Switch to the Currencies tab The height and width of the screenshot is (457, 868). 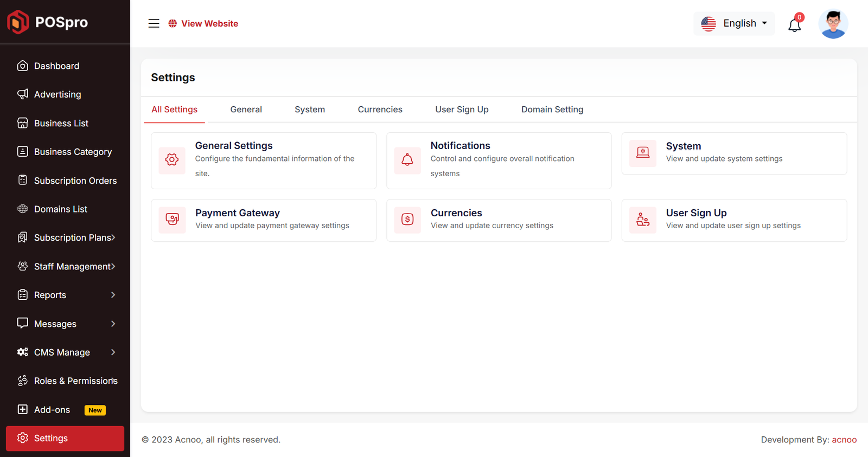(x=380, y=110)
